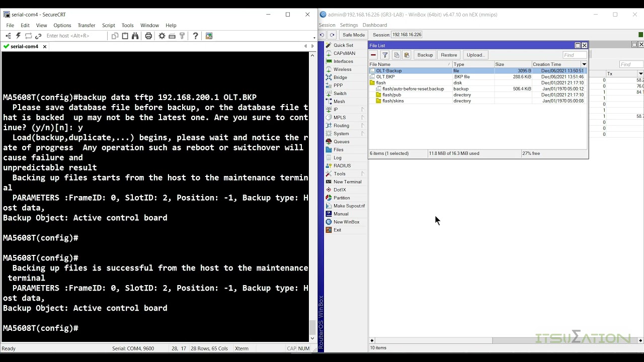This screenshot has width=644, height=362.
Task: Click the Find binoculars icon
Action: pos(135,36)
